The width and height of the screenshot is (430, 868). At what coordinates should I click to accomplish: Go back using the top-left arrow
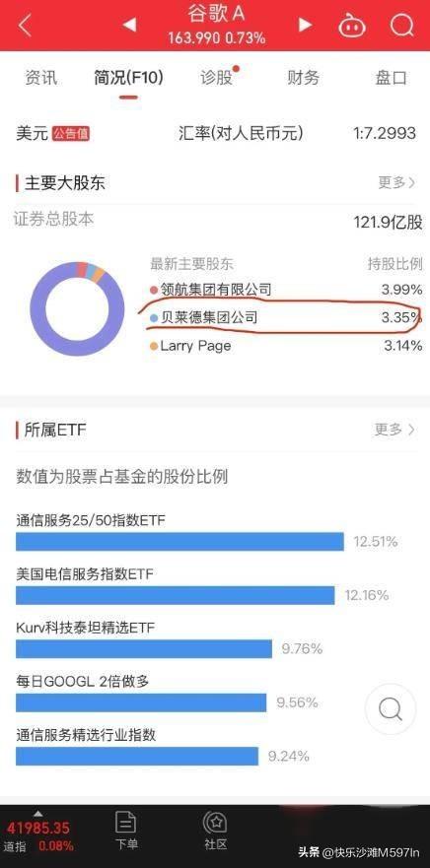click(25, 25)
